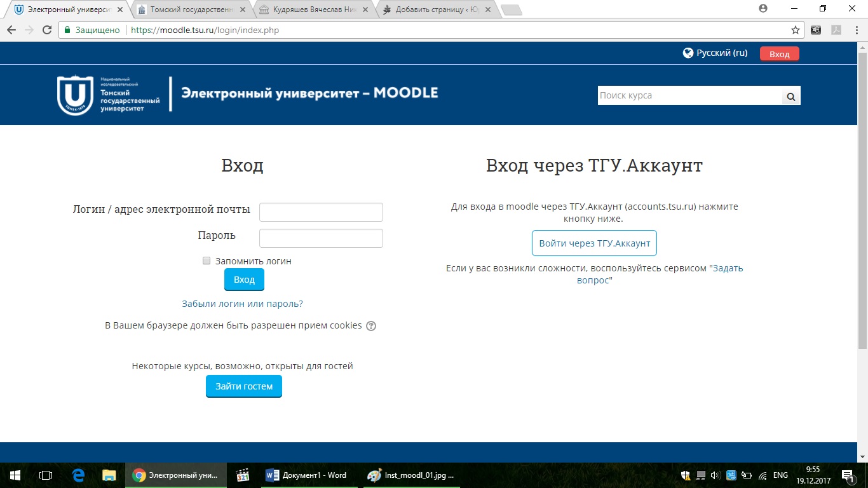Image resolution: width=868 pixels, height=488 pixels.
Task: Tick the Запомнить логин checkbox
Action: (207, 261)
